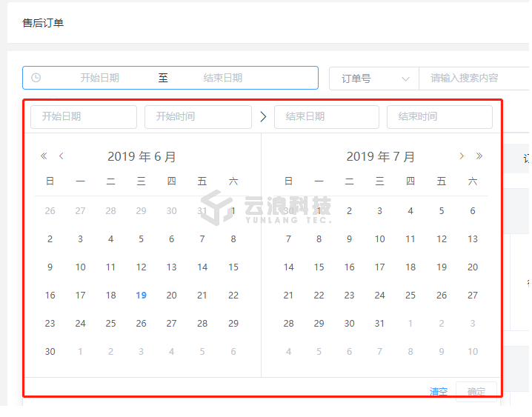Select July 31 in the right calendar
Viewport: 532px width, 417px height.
pyautogui.click(x=379, y=324)
